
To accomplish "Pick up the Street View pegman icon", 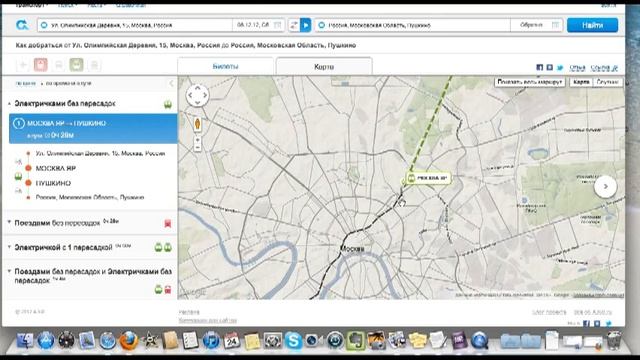I will [198, 124].
